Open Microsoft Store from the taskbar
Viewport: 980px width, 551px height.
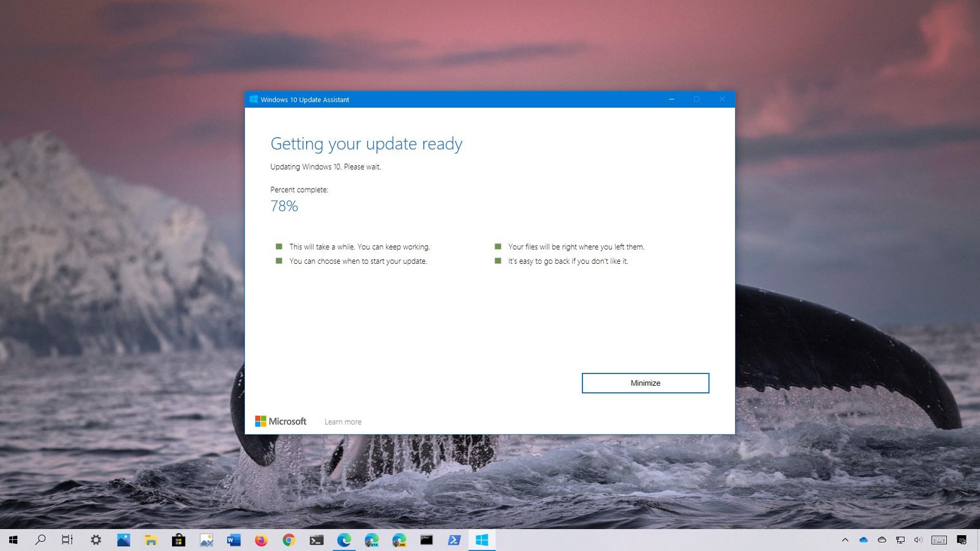point(178,540)
